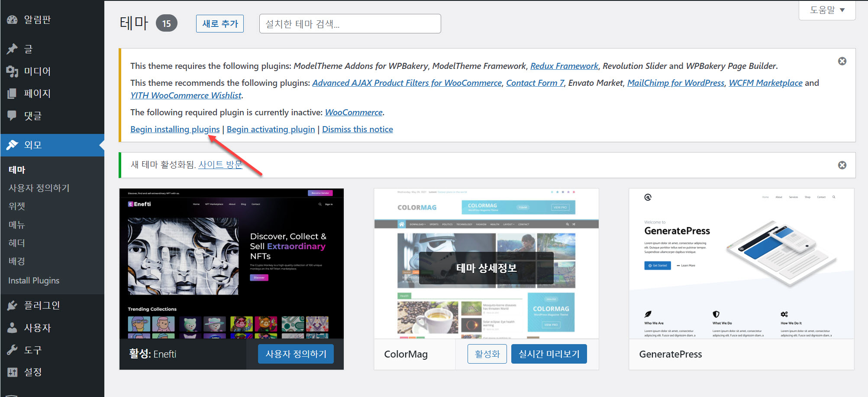Open YITH WooCommerce Wishlist link
This screenshot has height=397, width=868.
click(x=186, y=95)
